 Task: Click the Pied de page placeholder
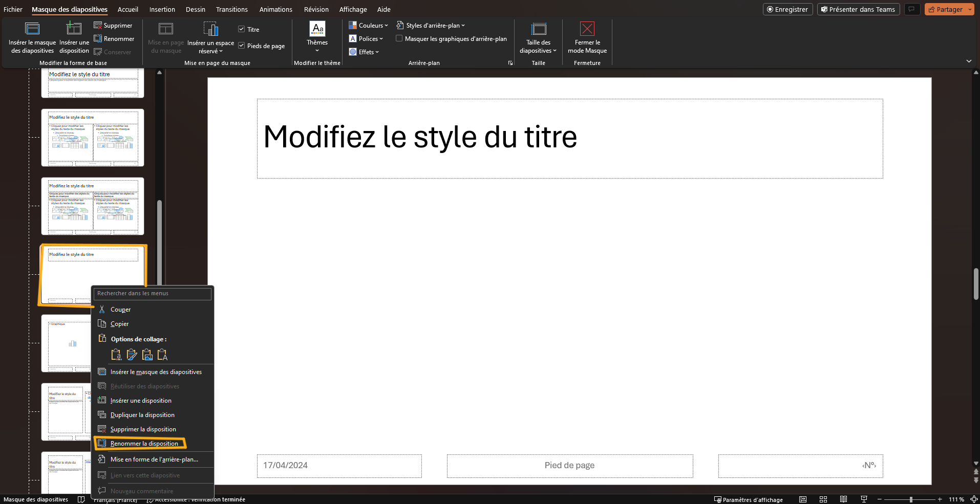(570, 466)
